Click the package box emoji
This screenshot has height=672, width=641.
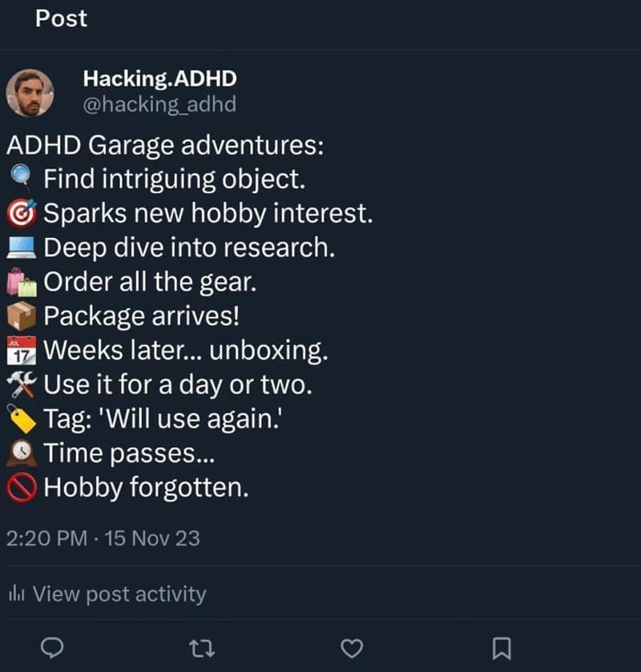22,316
